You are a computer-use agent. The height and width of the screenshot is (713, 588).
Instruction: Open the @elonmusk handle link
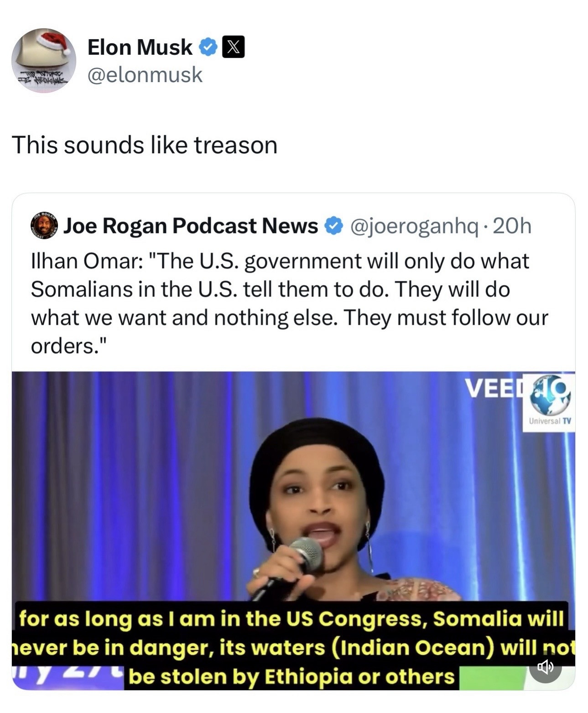(145, 74)
